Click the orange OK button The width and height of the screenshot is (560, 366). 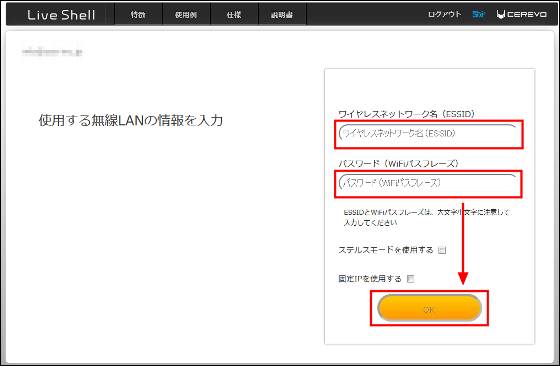coord(429,308)
